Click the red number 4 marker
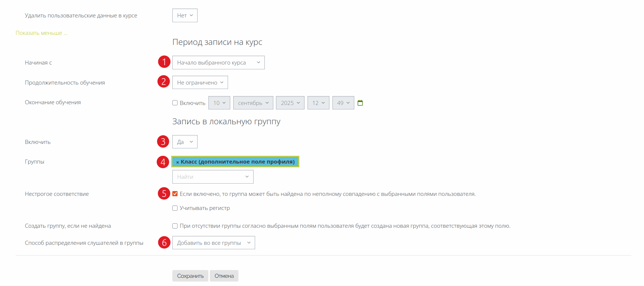This screenshot has width=644, height=286. (163, 162)
